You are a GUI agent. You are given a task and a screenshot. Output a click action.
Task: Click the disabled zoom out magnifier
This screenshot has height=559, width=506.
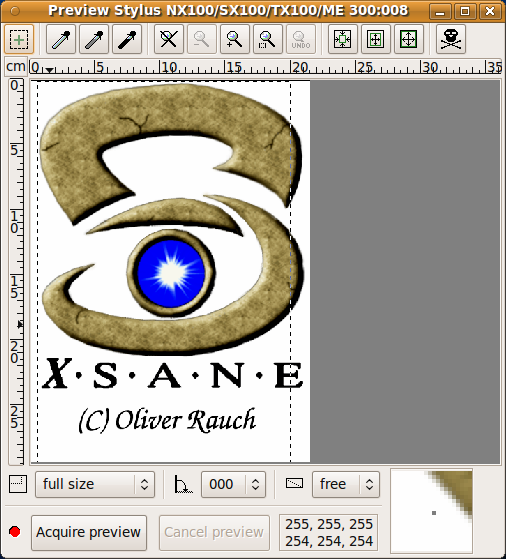click(x=202, y=39)
